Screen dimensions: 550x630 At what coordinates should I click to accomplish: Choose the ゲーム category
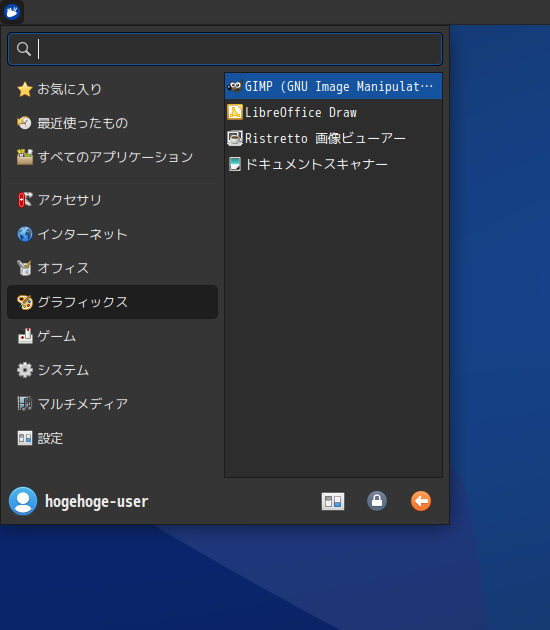(112, 336)
